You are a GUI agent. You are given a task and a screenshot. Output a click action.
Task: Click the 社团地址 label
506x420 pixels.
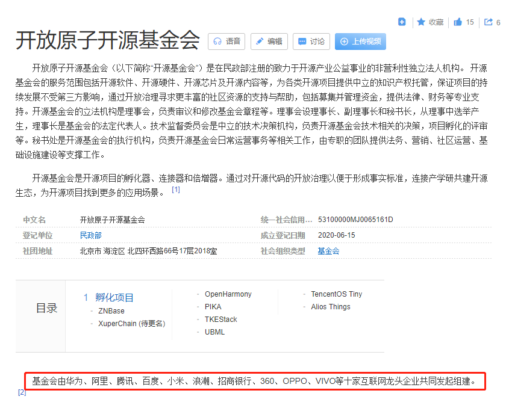pyautogui.click(x=38, y=251)
